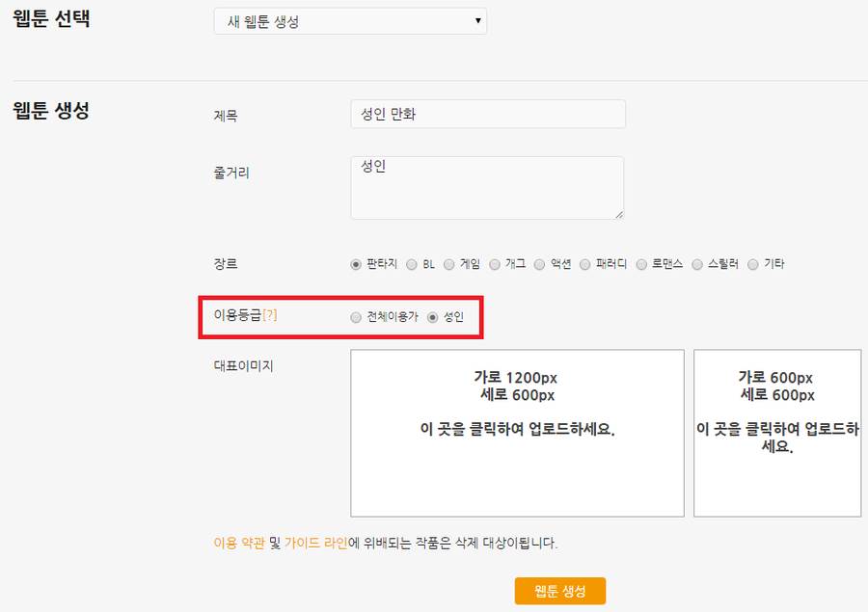Click the [?] help icon beside 이용등급
Image resolution: width=868 pixels, height=612 pixels.
tap(269, 316)
